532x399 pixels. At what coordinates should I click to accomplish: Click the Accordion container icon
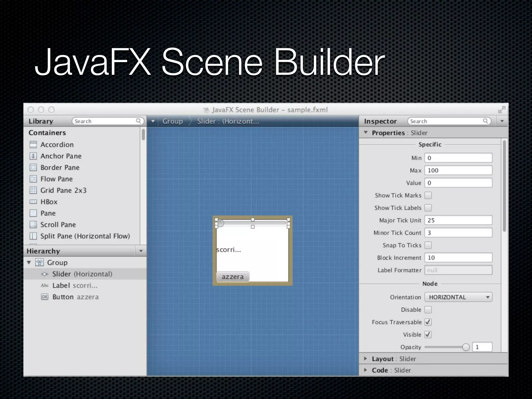[33, 144]
